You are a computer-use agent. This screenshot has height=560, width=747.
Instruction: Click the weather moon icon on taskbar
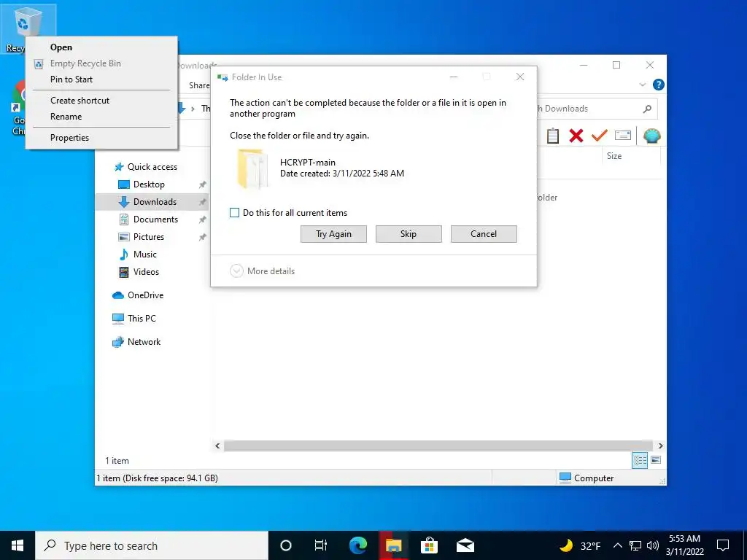(566, 545)
